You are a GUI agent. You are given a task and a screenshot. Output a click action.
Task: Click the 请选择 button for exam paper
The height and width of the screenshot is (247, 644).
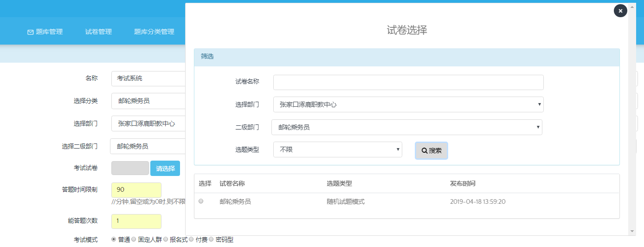click(165, 169)
